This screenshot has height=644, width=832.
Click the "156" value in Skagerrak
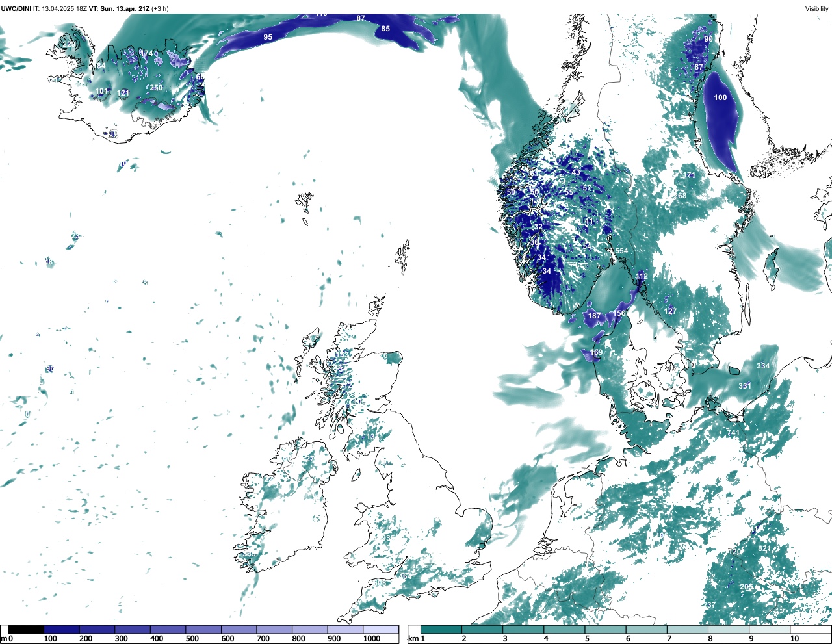(619, 313)
